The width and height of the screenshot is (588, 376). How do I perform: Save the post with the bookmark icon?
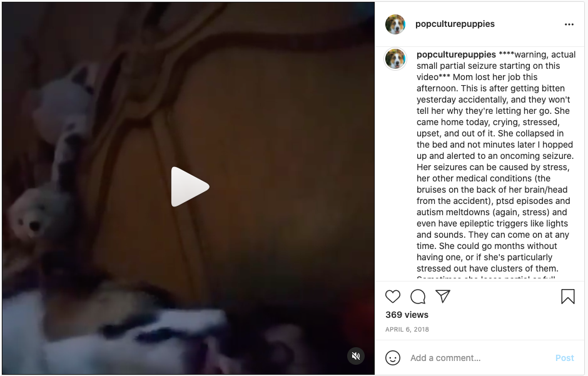(x=568, y=296)
